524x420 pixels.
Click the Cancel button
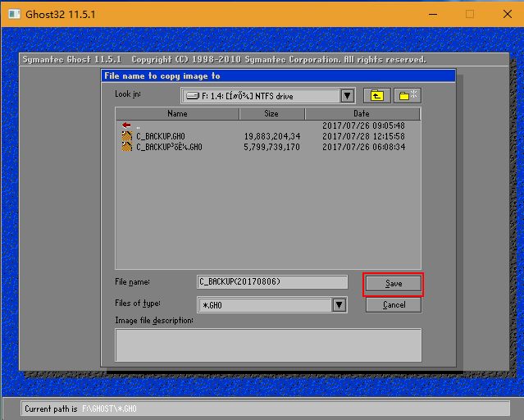pos(394,305)
